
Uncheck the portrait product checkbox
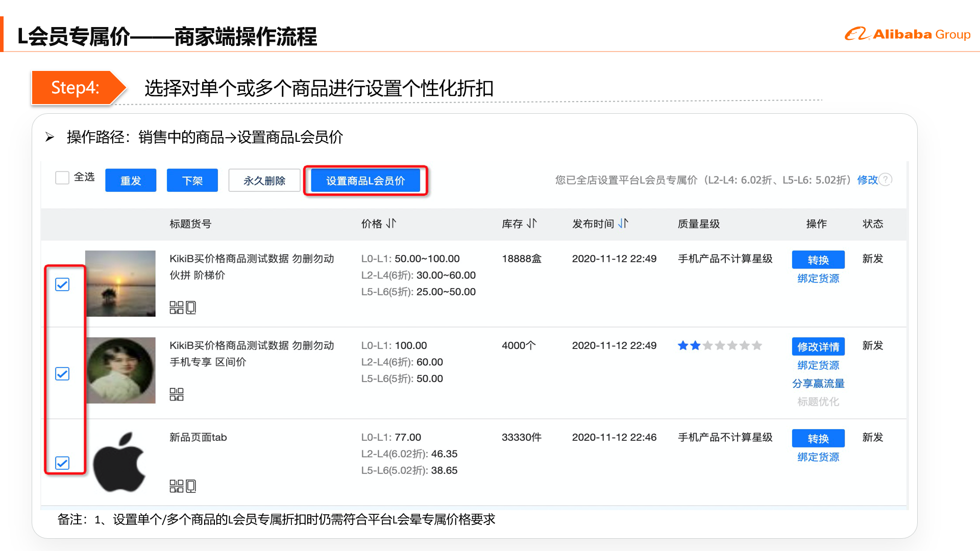(x=62, y=374)
